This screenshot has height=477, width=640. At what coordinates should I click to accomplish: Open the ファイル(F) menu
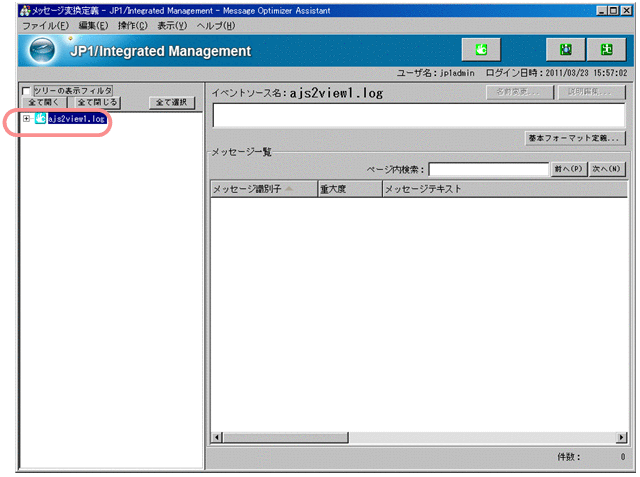pyautogui.click(x=45, y=26)
